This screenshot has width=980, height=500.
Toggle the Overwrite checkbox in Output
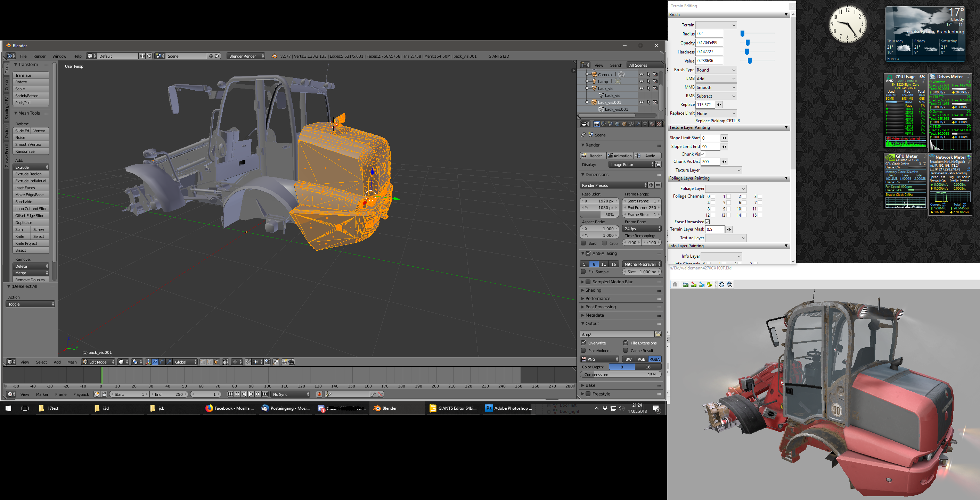pos(583,343)
